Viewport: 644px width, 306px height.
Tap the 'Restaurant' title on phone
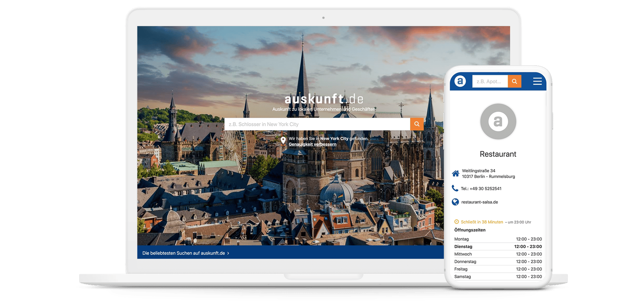point(498,154)
